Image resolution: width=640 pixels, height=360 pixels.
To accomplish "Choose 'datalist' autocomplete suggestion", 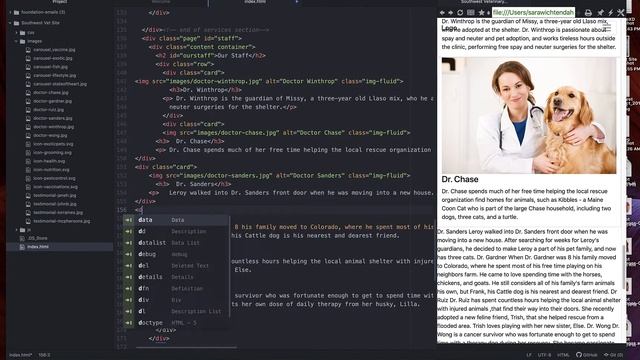I will 176,243.
